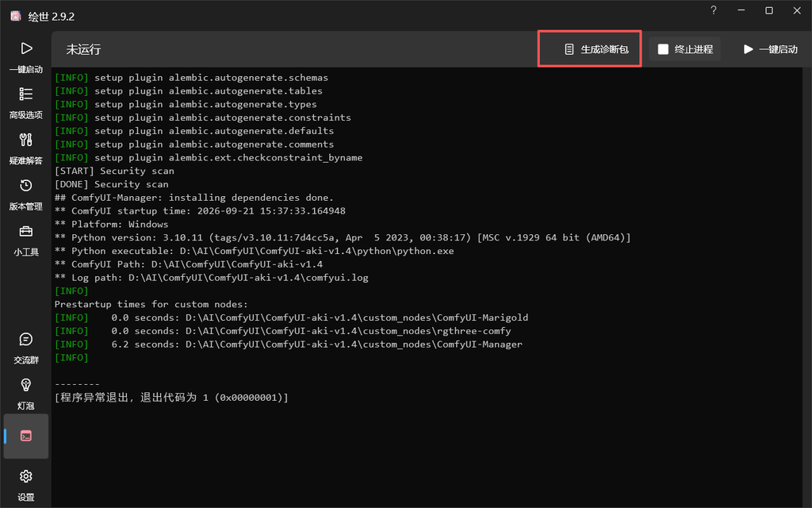Click the [START] Security scan line
The width and height of the screenshot is (812, 508).
pos(114,171)
